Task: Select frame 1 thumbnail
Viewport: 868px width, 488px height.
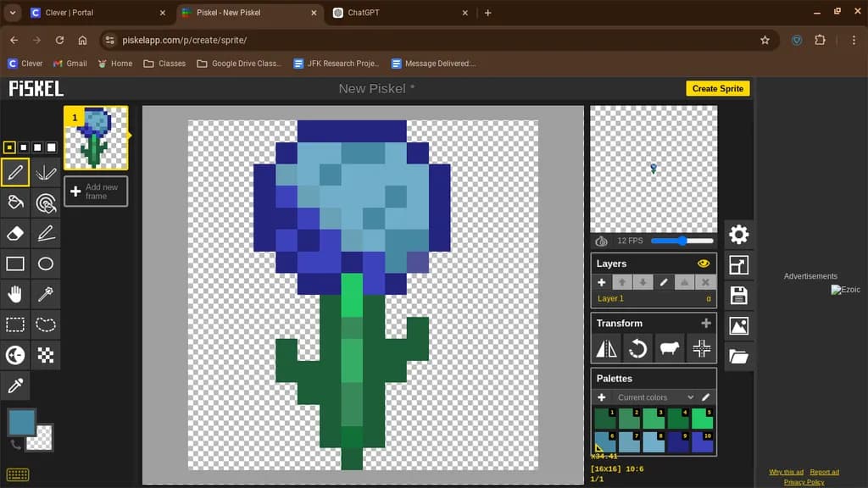Action: tap(96, 138)
